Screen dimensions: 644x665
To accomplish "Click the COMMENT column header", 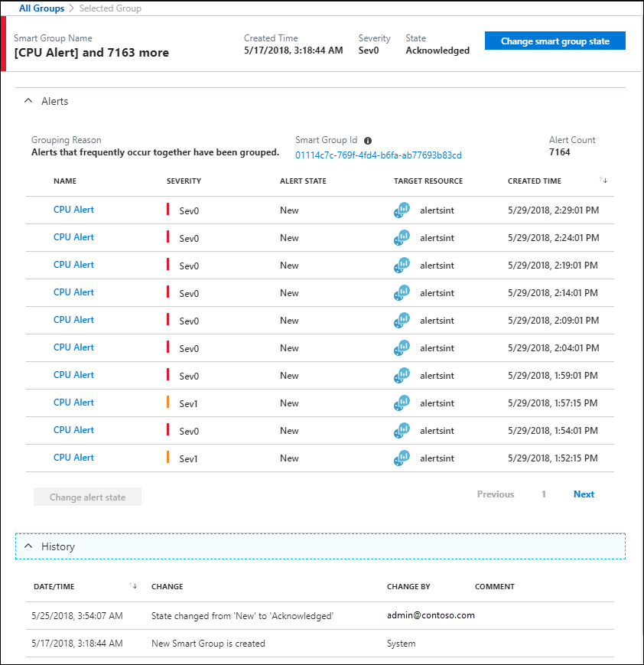I will coord(494,586).
